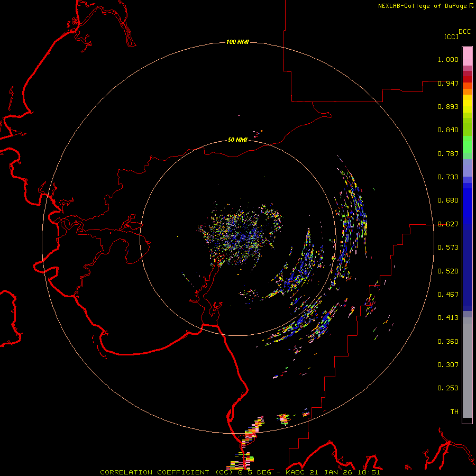Screen dimensions: 476x476
Task: Select the 0.893 scale value
Action: [448, 106]
